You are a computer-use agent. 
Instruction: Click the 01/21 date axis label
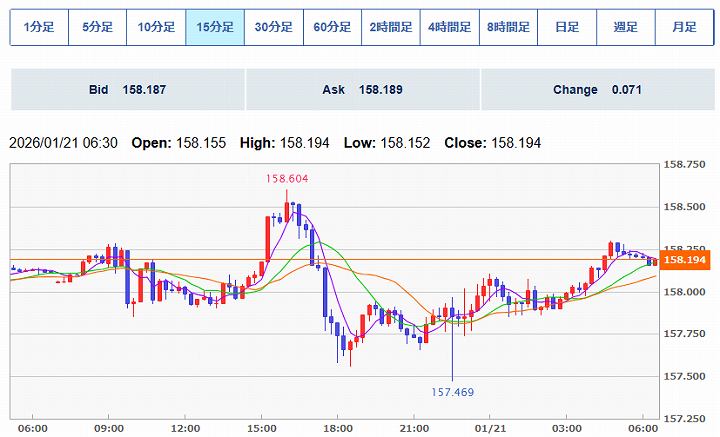490,427
